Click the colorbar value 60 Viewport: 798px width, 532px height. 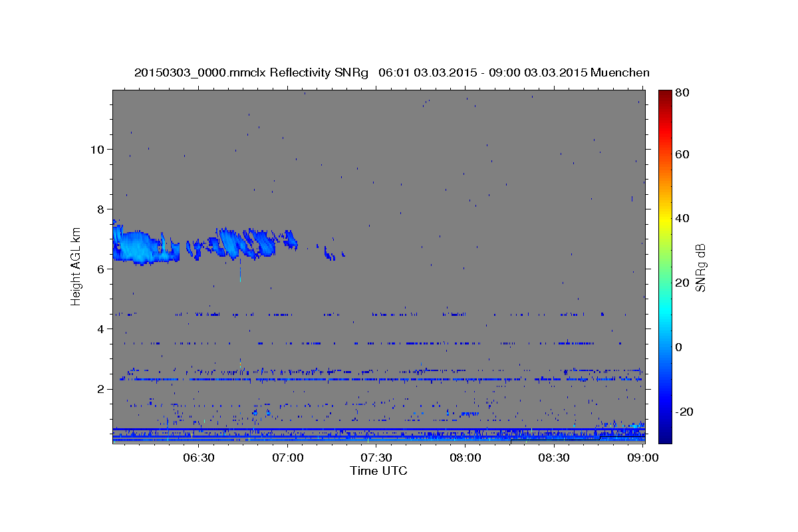tap(682, 154)
